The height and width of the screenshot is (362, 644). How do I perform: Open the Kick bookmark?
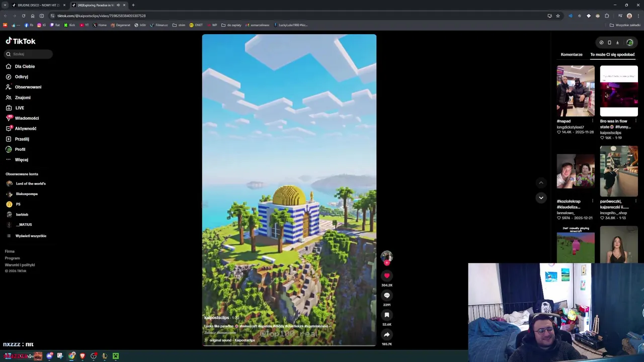[70, 25]
